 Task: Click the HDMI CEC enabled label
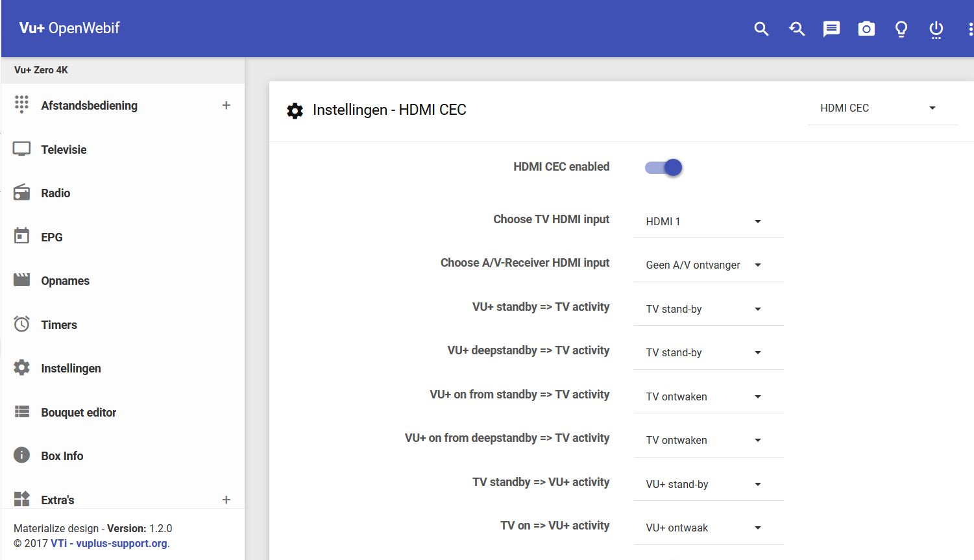click(x=561, y=167)
